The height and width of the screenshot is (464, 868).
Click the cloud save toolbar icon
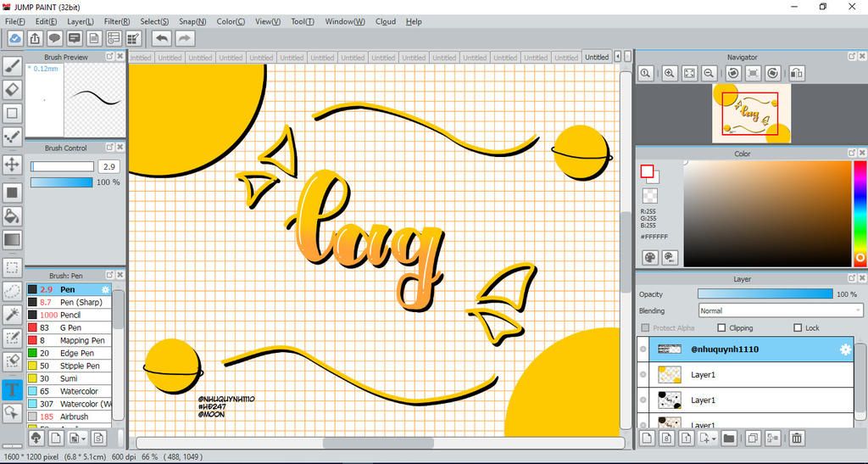click(15, 38)
